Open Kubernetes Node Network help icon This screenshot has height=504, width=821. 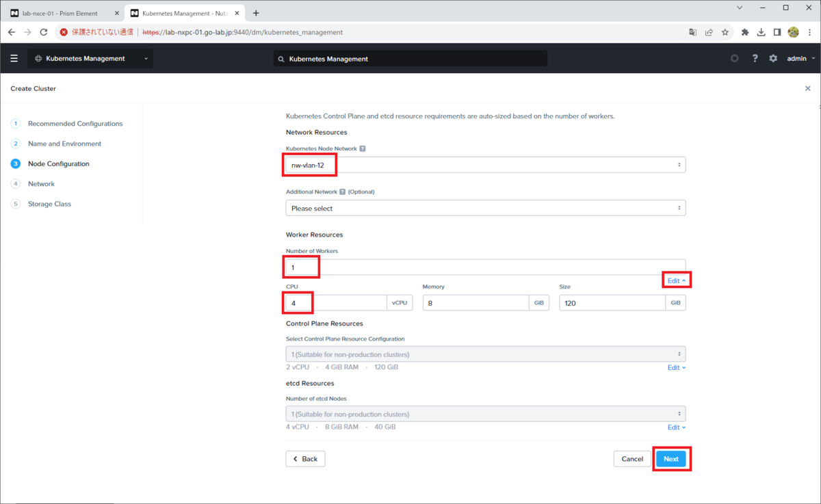(363, 148)
